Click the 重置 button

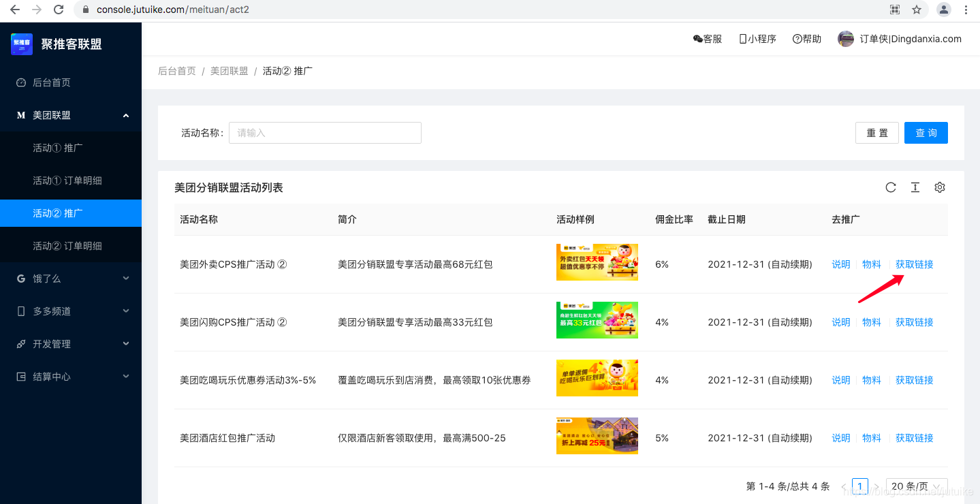pyautogui.click(x=877, y=133)
